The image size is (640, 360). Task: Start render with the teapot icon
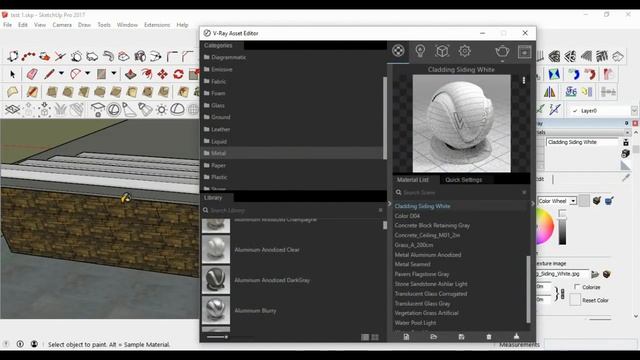502,51
